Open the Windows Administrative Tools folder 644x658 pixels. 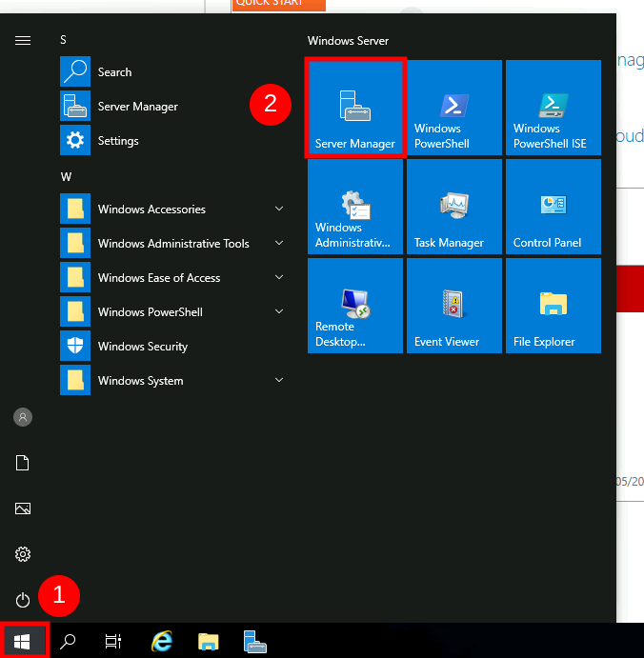pyautogui.click(x=174, y=243)
